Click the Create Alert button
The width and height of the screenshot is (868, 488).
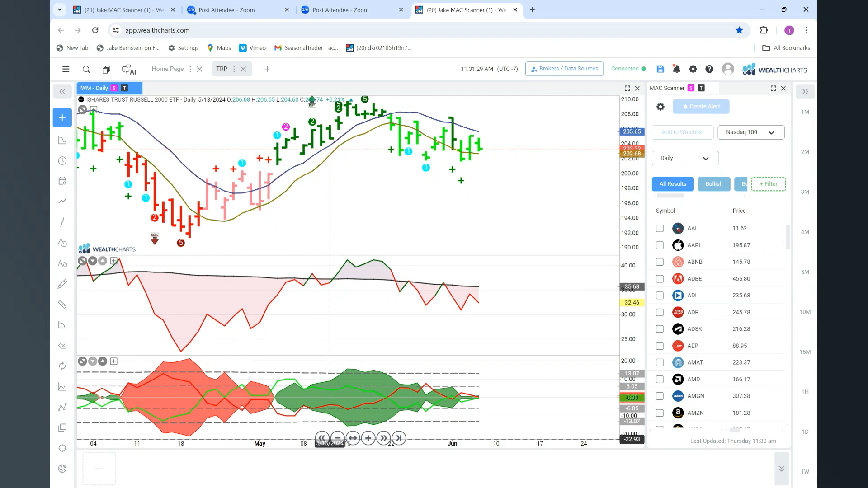coord(701,107)
